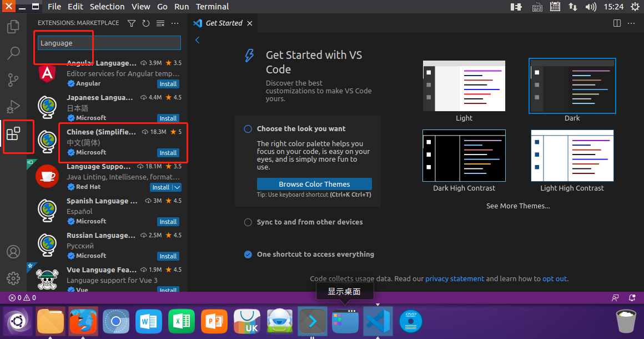Focus the extensions search box containing Language
This screenshot has height=339, width=644.
click(x=109, y=43)
